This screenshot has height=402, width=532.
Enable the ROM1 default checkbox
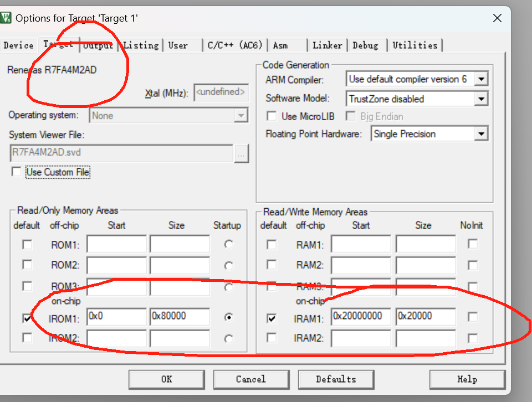(x=27, y=244)
